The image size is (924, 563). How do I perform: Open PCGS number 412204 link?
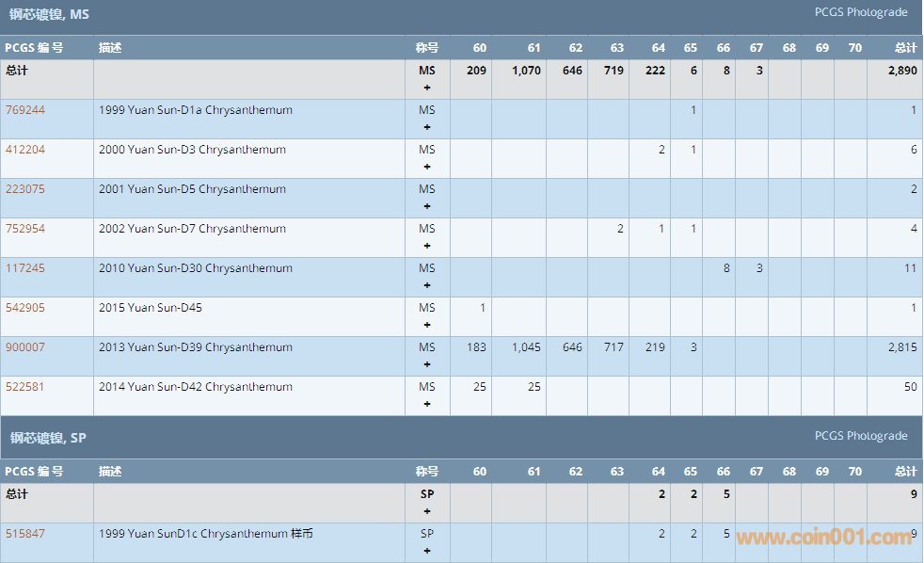(x=25, y=150)
